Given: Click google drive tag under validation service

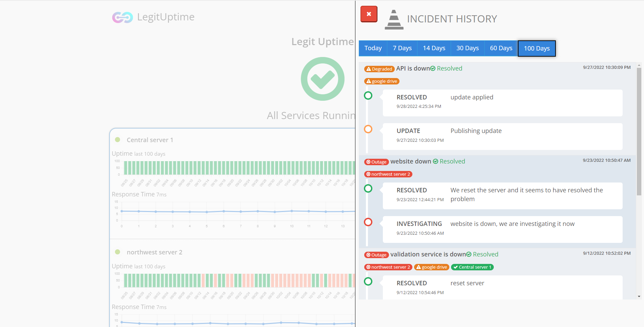Looking at the screenshot, I should [432, 267].
